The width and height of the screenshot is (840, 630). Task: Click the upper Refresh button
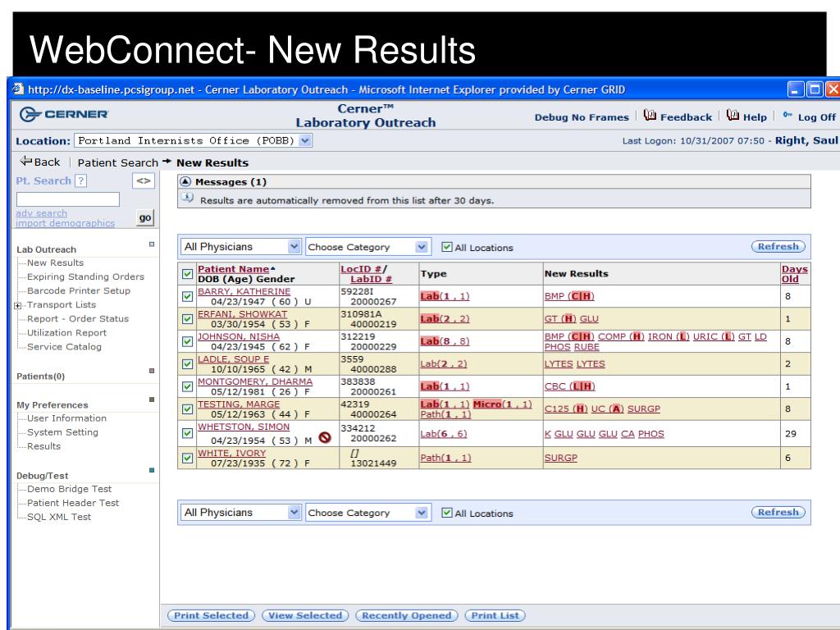tap(778, 246)
